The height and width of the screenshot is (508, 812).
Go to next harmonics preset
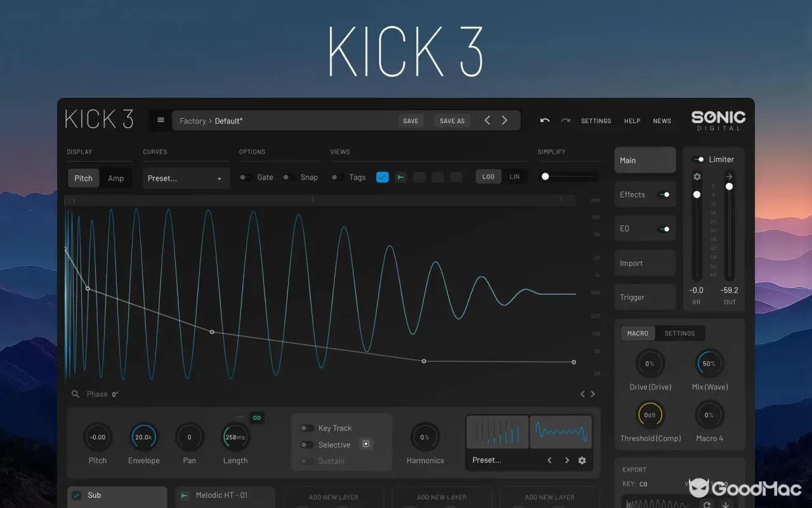tap(566, 460)
